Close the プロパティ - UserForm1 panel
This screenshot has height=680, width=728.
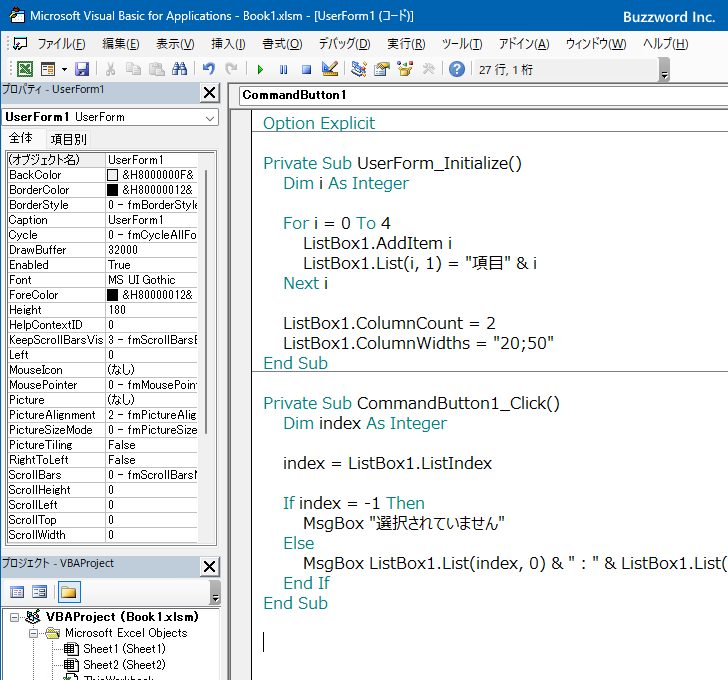pos(209,93)
